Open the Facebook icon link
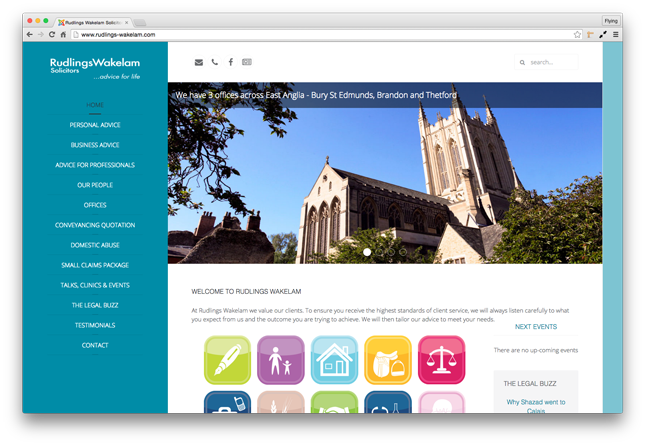Image resolution: width=645 pixels, height=445 pixels. pos(231,62)
